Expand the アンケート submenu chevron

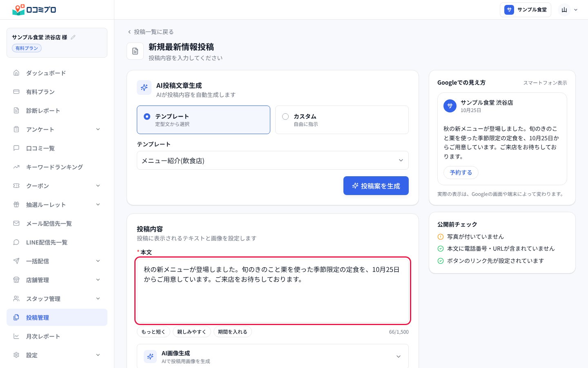(98, 129)
